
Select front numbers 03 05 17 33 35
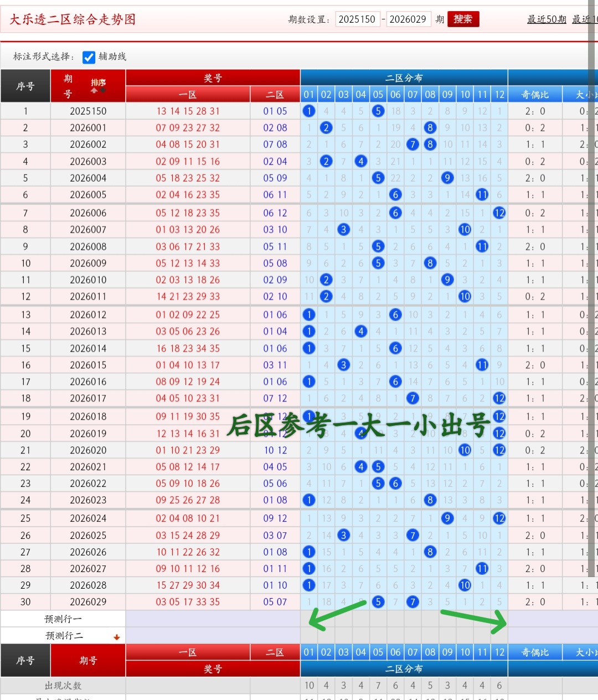tap(188, 602)
